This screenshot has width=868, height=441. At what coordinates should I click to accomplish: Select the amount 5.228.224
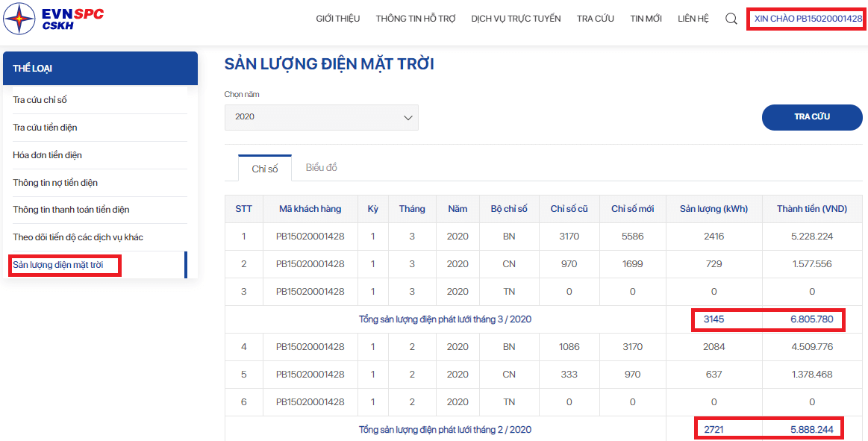pos(812,237)
